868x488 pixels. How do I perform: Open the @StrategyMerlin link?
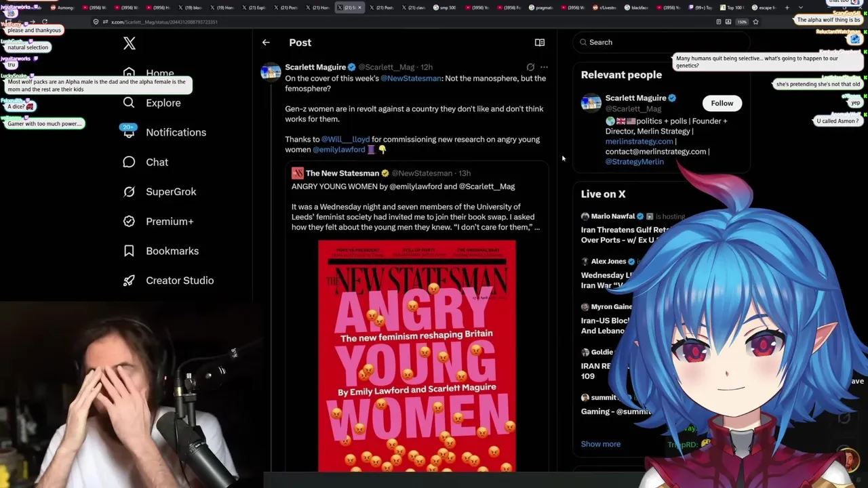634,162
